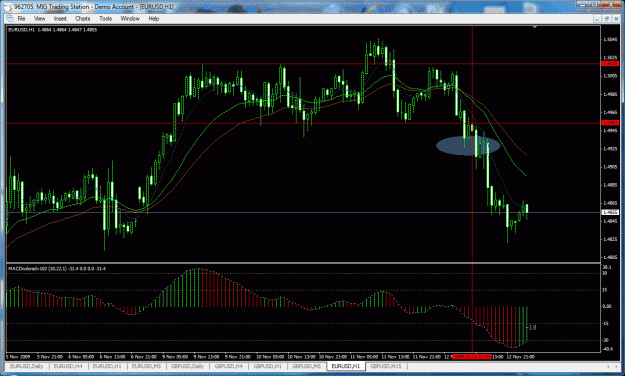Open the View menu

click(x=39, y=18)
